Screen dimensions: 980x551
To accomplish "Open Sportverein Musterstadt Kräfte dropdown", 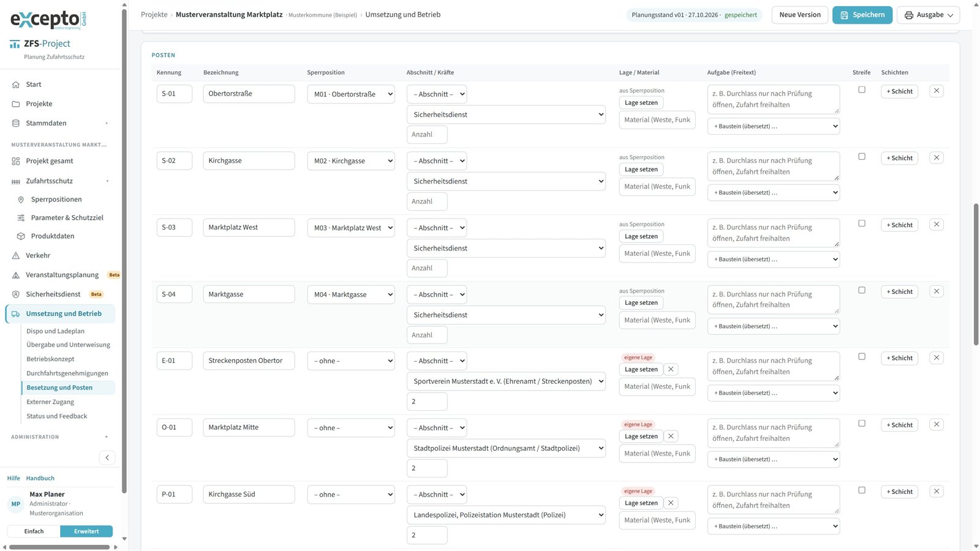I will pos(506,381).
